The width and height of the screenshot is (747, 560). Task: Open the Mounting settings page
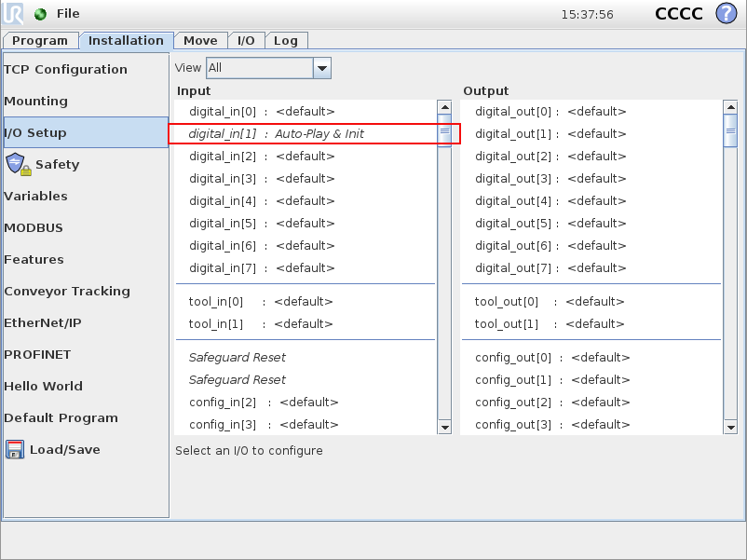point(35,101)
